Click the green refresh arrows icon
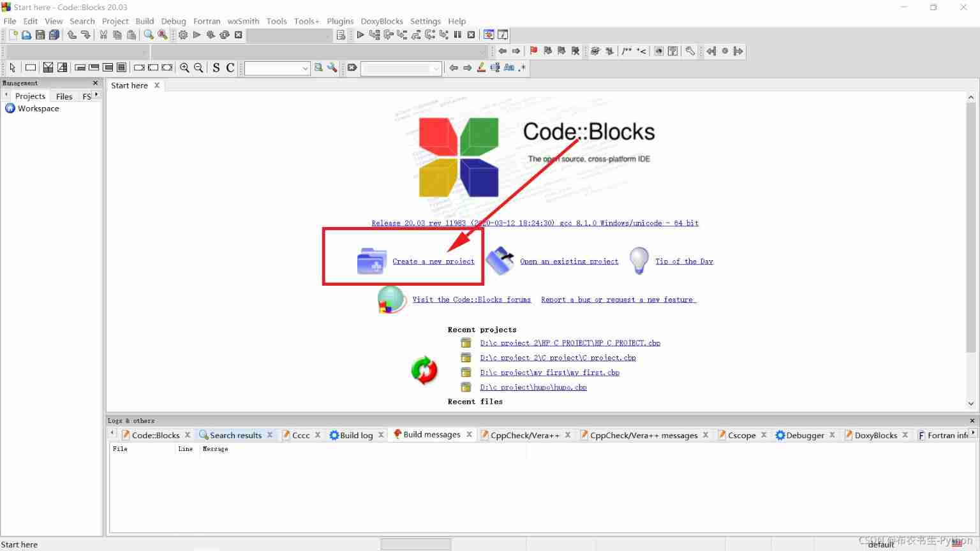980x551 pixels. pos(424,370)
